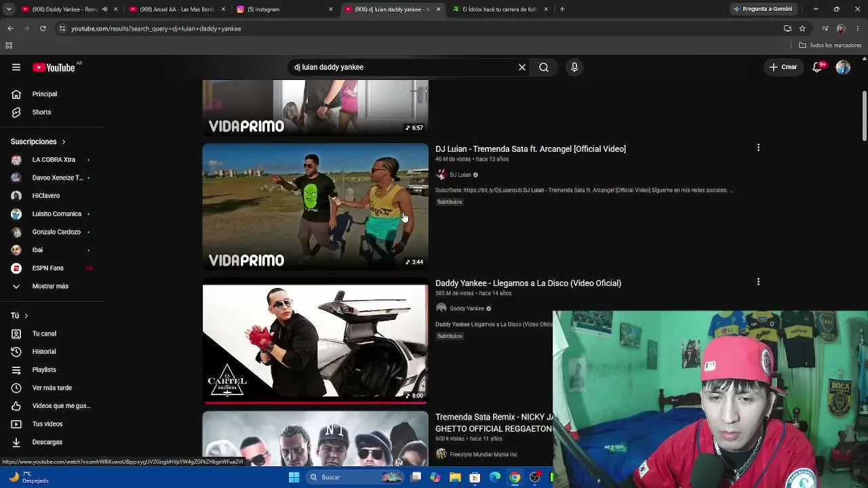This screenshot has height=488, width=868.
Task: Open Tremenda Sata ft. Arcangel video thumbnail
Action: 315,206
